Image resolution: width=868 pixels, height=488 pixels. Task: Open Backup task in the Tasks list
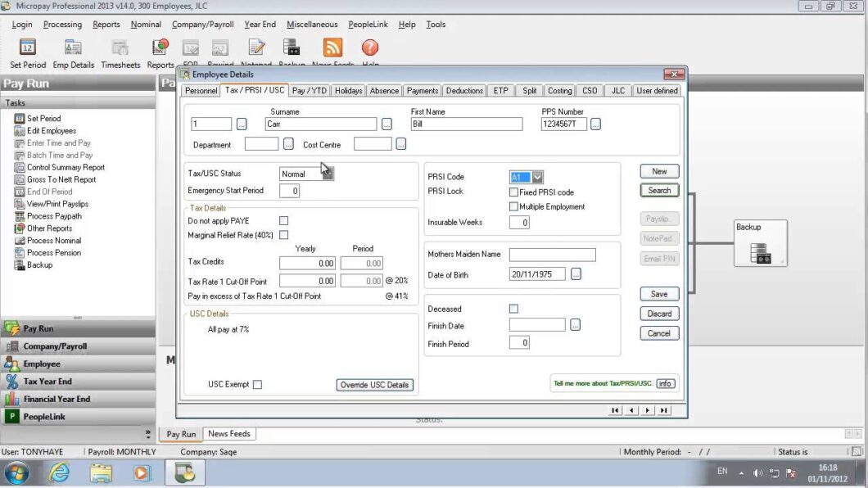click(x=39, y=264)
